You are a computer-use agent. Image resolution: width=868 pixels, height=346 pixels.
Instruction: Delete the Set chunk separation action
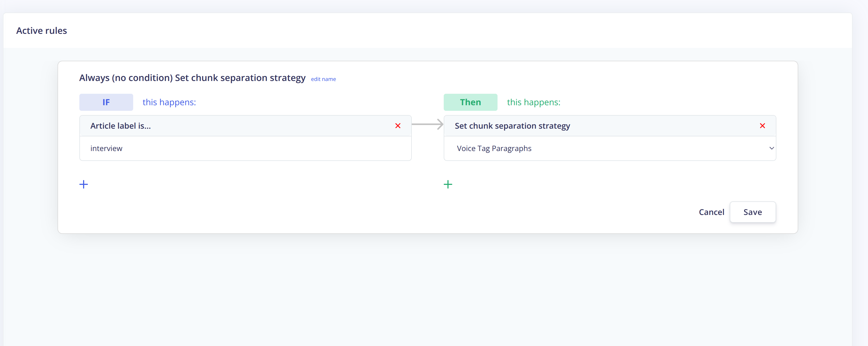[x=762, y=126]
